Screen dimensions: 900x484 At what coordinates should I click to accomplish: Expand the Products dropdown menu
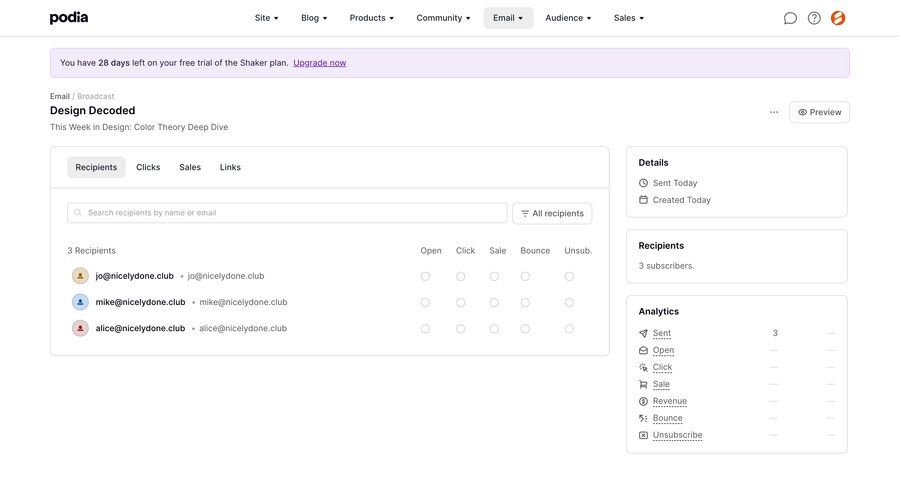pos(371,18)
